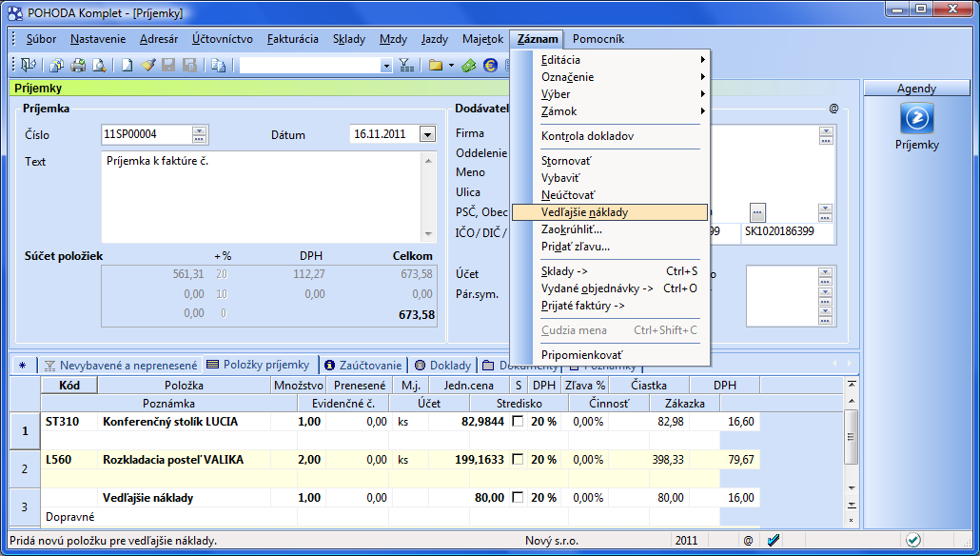Click the top list button in the box beside Účet
The height and width of the screenshot is (556, 980).
click(825, 274)
